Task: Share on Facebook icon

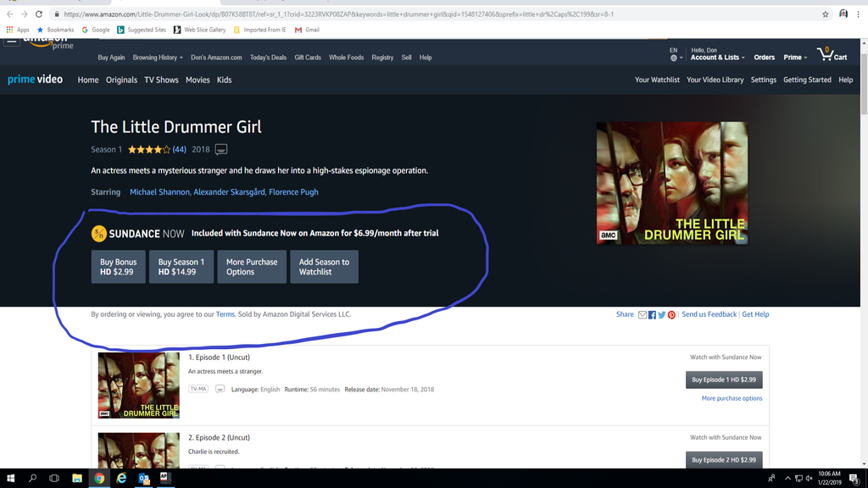Action: point(652,315)
